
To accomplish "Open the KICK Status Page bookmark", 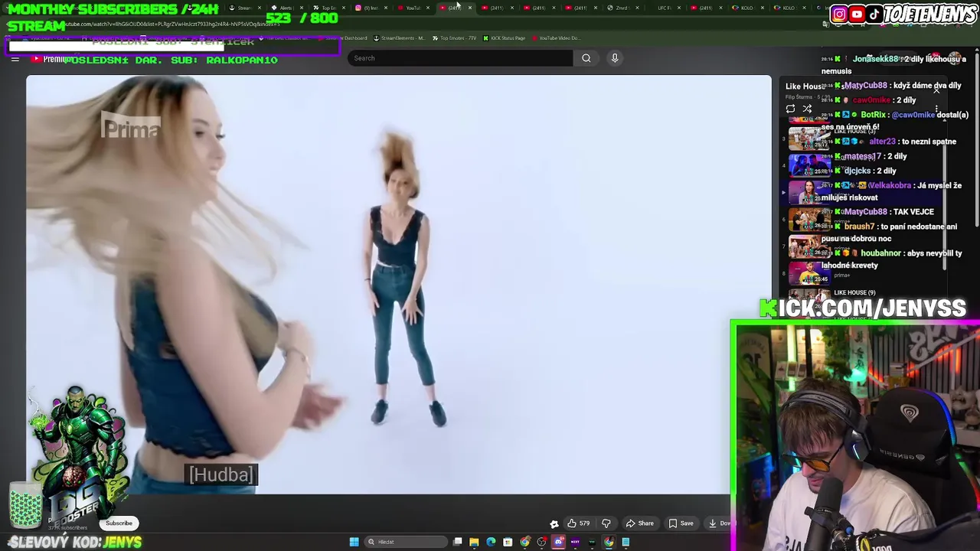I will 504,38.
